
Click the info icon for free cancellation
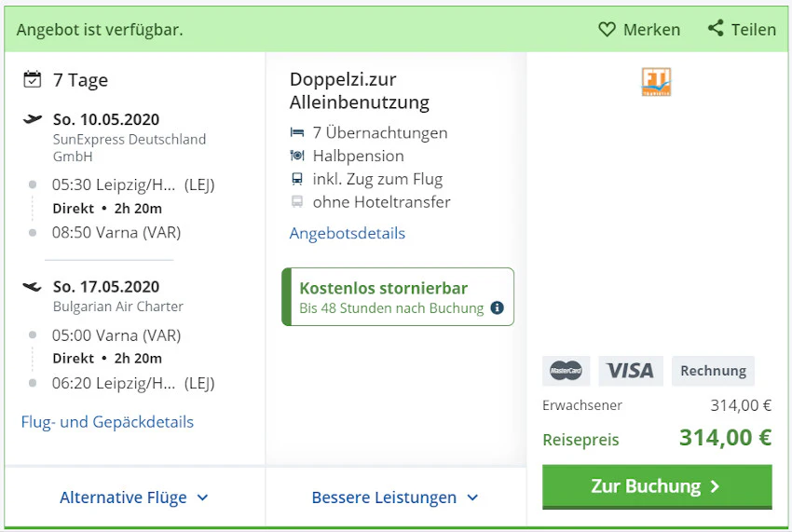[497, 308]
